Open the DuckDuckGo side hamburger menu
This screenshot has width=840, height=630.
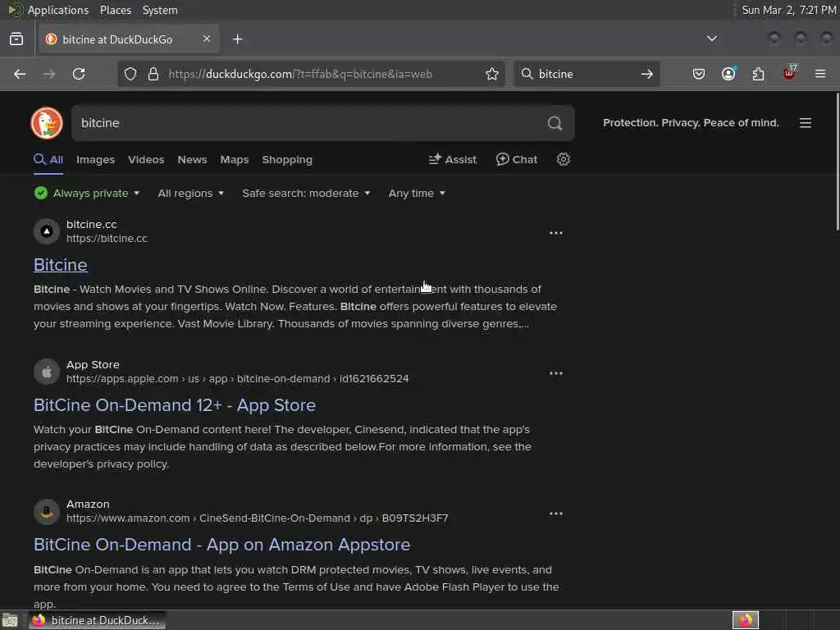coord(806,123)
